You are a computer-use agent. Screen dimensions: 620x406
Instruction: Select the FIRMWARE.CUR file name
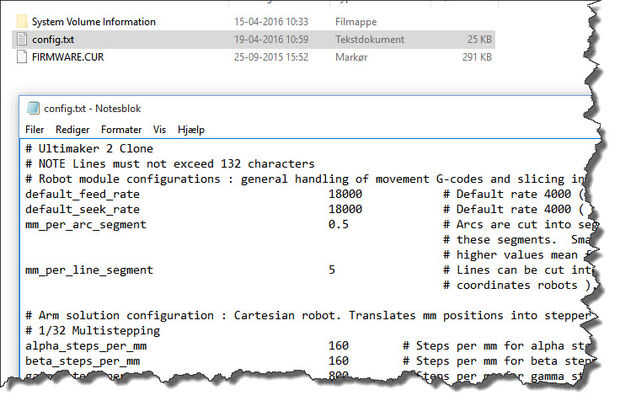[68, 57]
